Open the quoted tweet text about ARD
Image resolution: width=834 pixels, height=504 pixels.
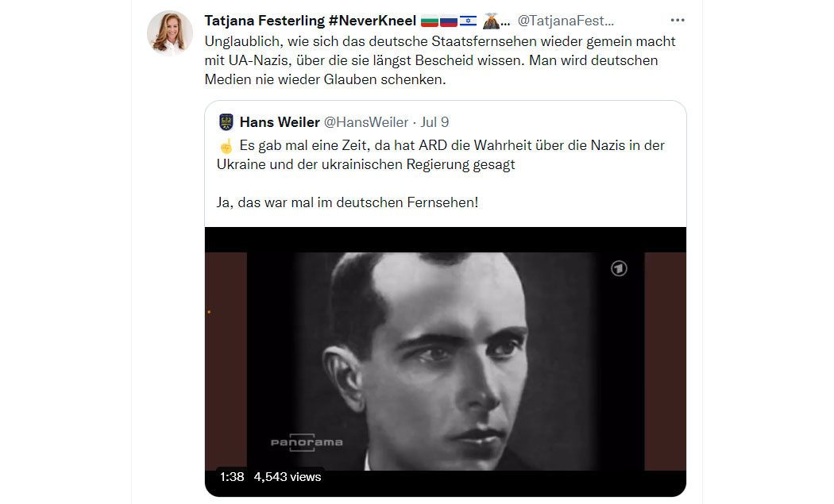(x=440, y=174)
